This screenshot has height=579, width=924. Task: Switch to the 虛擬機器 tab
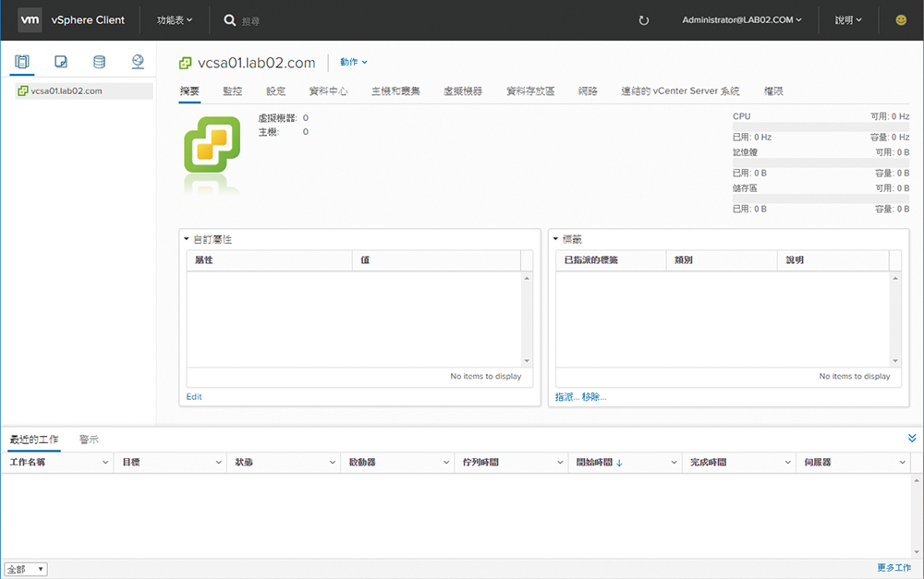pos(463,90)
